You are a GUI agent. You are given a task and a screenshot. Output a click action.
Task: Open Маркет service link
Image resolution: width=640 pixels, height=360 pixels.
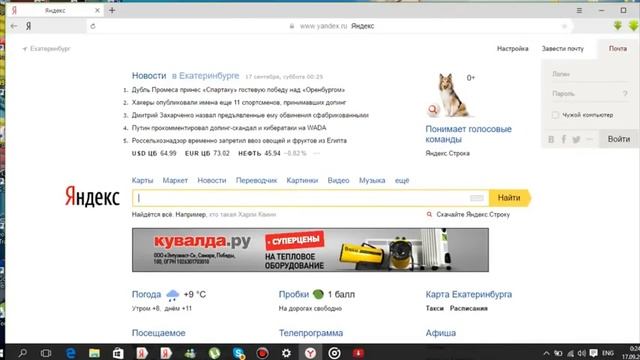[x=175, y=180]
